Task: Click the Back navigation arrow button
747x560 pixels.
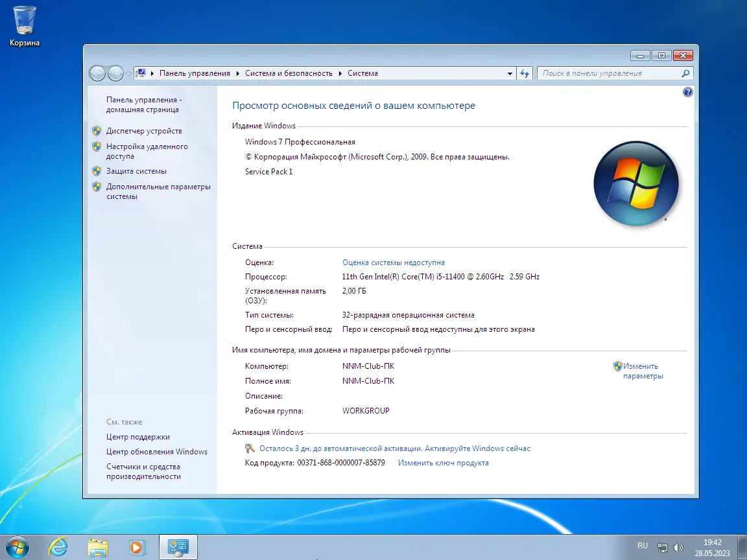Action: [x=97, y=73]
